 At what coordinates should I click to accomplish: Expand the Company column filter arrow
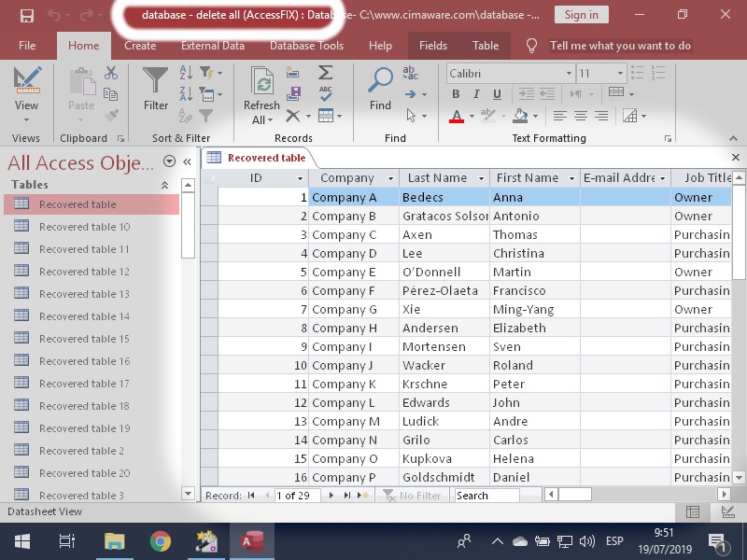click(390, 178)
